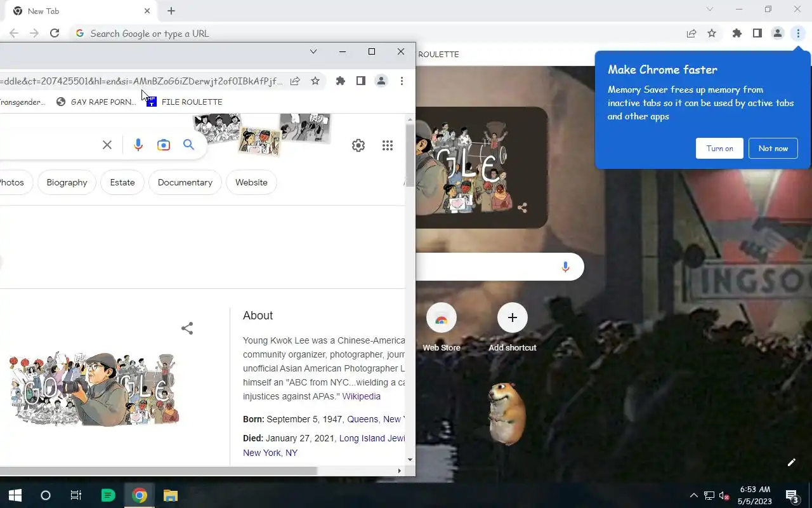Open three-dot menu in back Chrome window
812x508 pixels.
[x=798, y=34]
